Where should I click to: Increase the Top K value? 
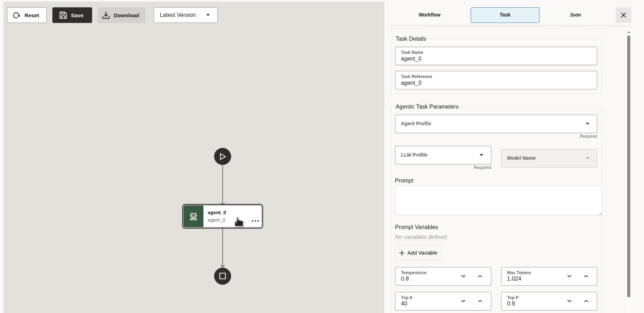480,301
